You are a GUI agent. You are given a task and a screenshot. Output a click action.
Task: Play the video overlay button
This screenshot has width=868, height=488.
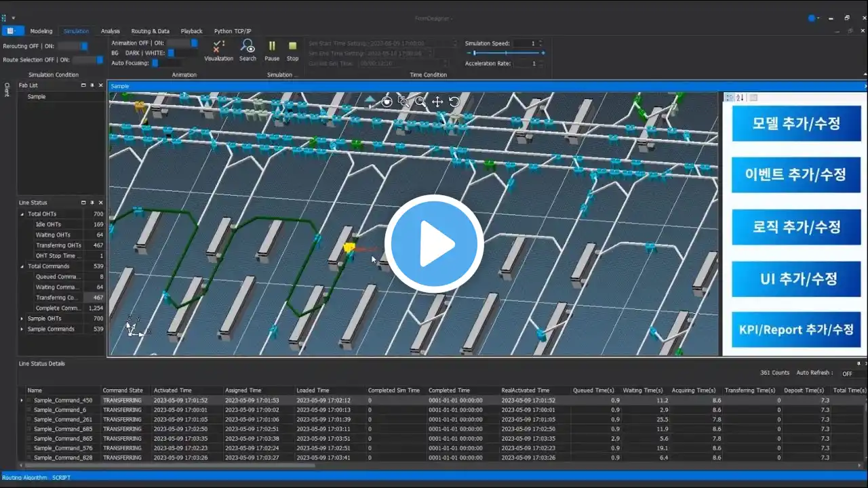434,244
